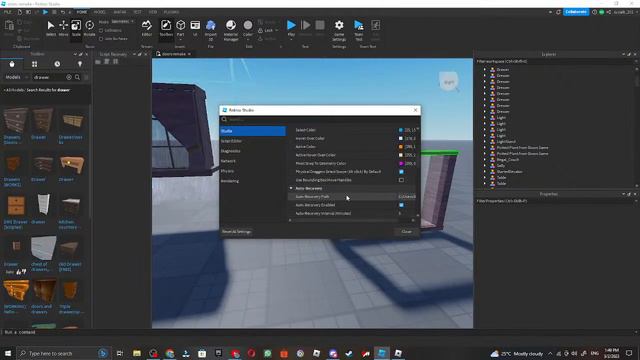Expand the Sally item in Explorer
This screenshot has height=360, width=640.
pyautogui.click(x=485, y=166)
